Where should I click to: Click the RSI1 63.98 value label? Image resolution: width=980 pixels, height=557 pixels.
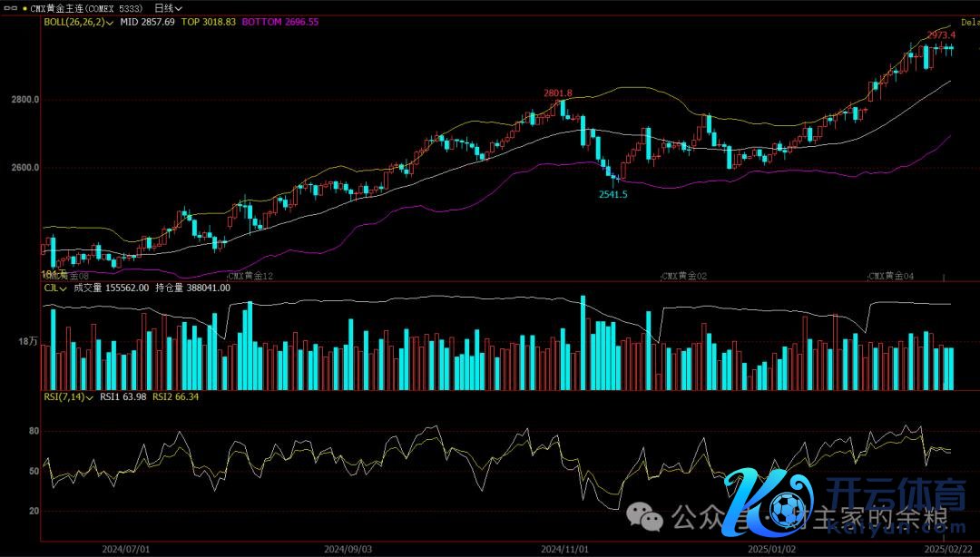123,396
